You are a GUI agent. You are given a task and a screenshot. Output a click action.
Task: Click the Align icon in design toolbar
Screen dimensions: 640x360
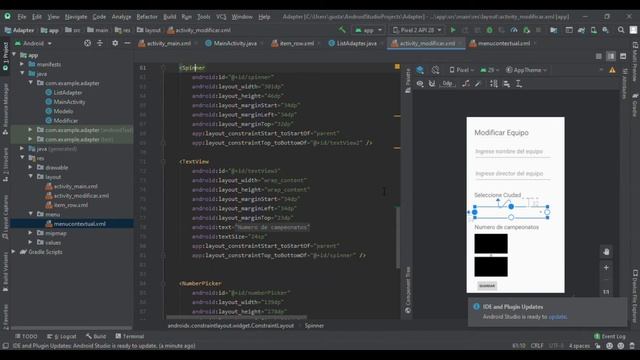[x=507, y=84]
